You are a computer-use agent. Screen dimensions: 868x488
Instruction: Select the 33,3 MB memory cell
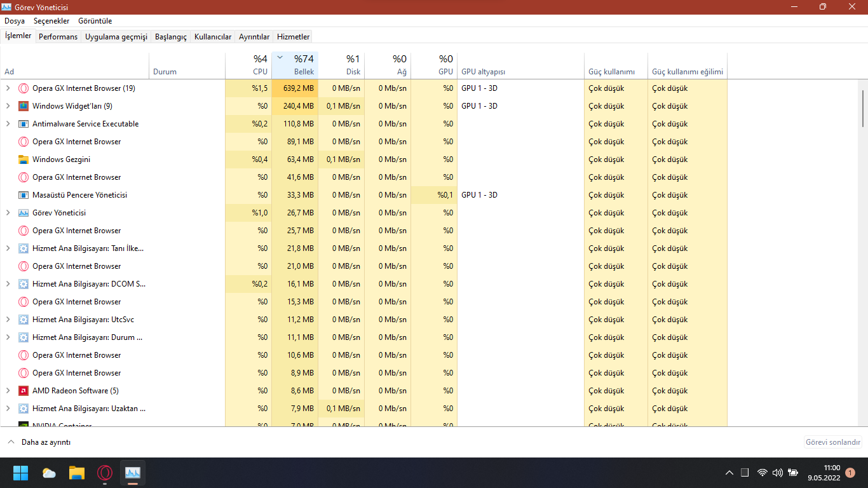pos(295,195)
